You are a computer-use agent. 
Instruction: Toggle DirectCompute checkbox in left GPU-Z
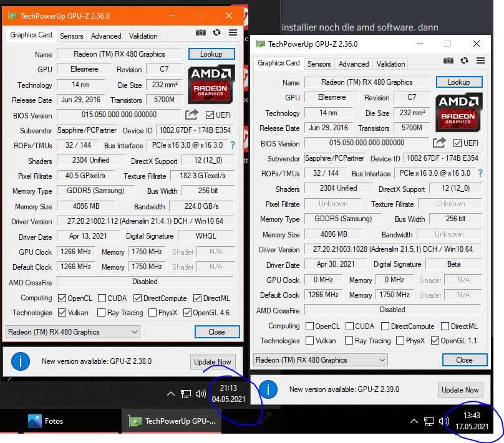pyautogui.click(x=137, y=298)
